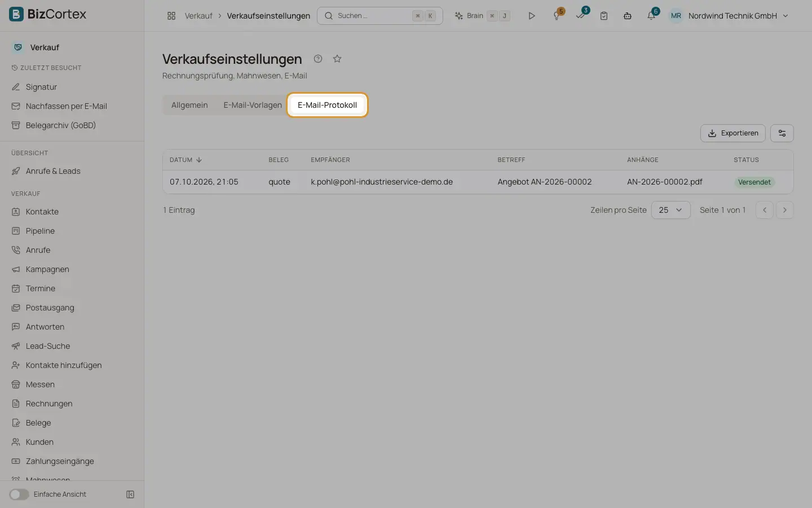812x508 pixels.
Task: Select the E-Mail-Protokoll tab
Action: (x=328, y=105)
